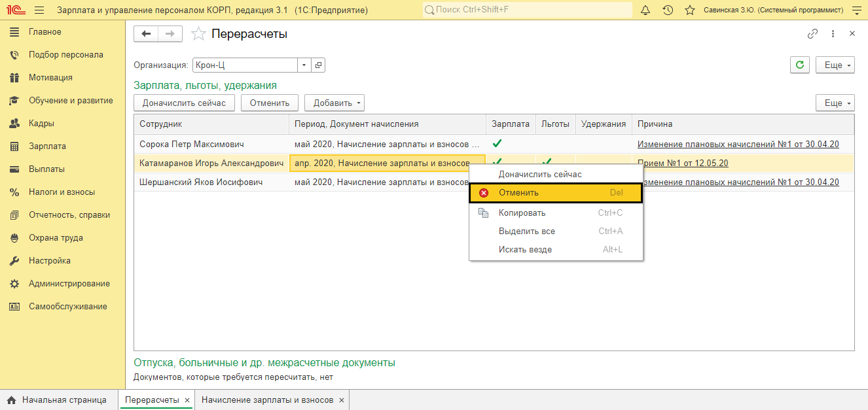Copy page link via chain icon

[x=813, y=33]
